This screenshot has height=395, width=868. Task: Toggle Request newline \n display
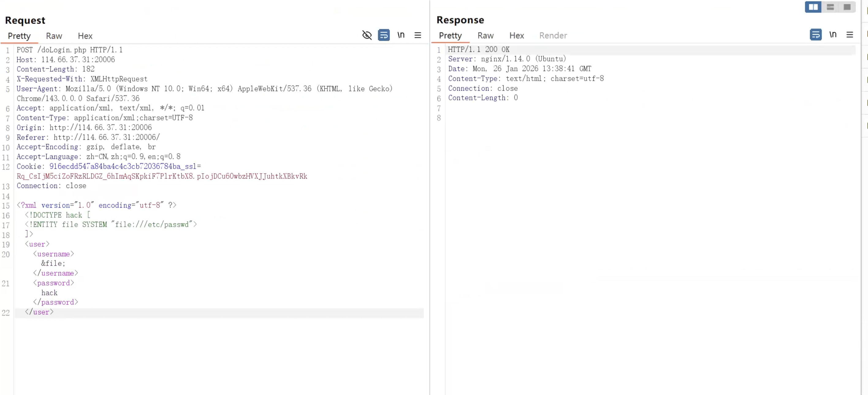[401, 35]
